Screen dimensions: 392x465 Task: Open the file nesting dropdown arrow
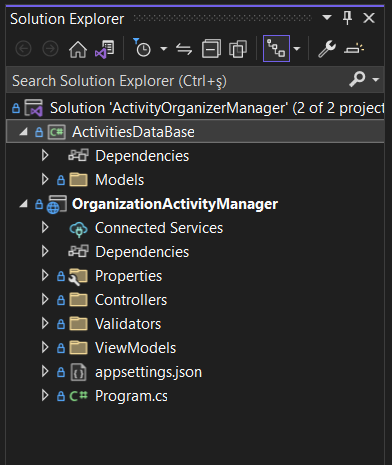(297, 49)
